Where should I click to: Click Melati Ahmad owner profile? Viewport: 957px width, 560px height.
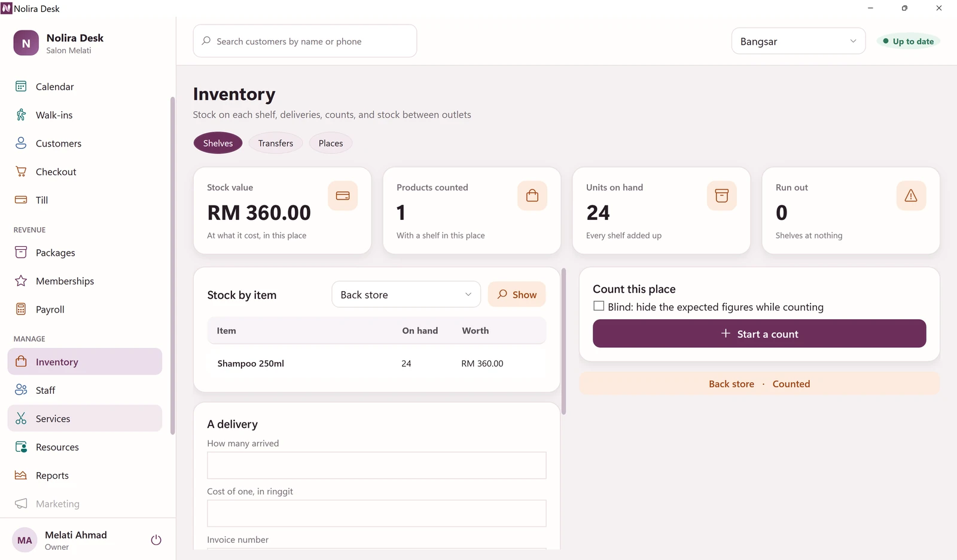[x=76, y=540]
